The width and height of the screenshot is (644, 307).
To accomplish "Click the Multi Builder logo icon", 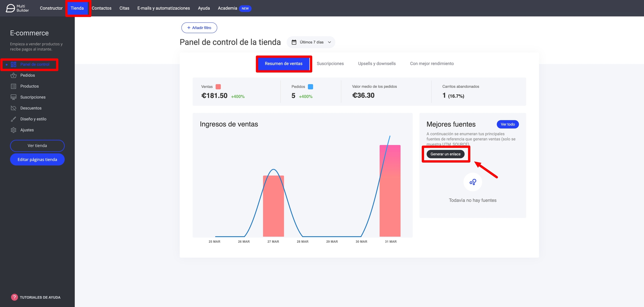I will (10, 8).
